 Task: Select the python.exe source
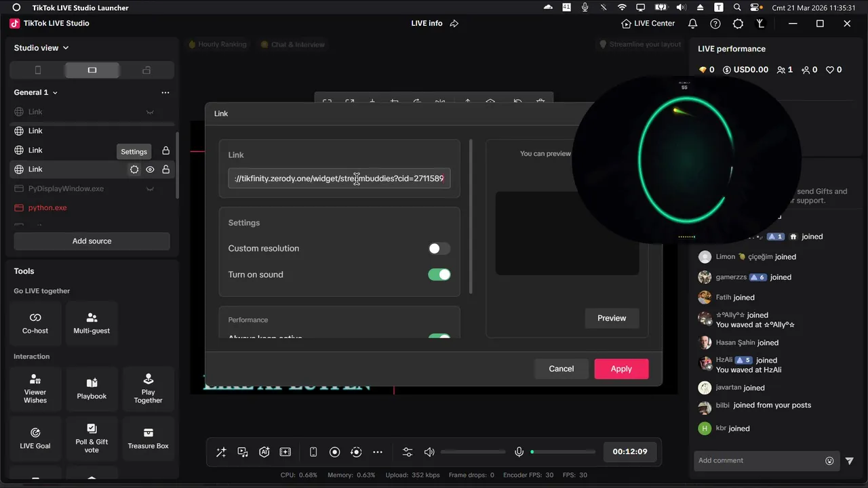[47, 207]
